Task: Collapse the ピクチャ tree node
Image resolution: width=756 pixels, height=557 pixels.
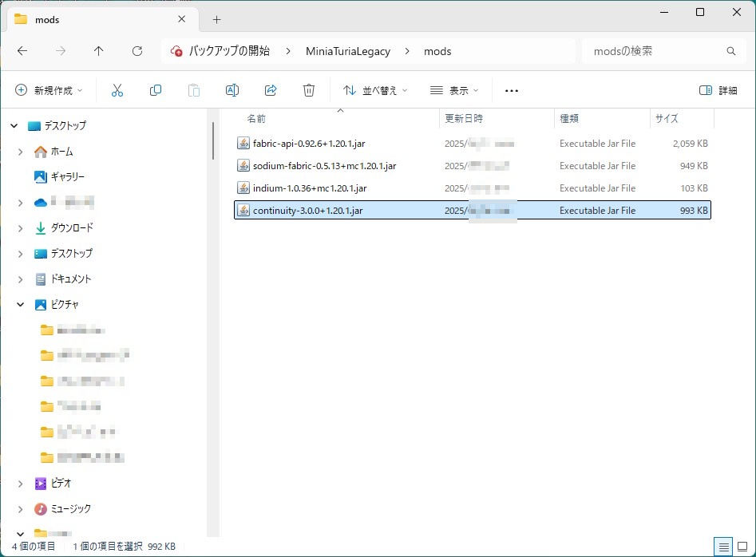Action: point(20,305)
